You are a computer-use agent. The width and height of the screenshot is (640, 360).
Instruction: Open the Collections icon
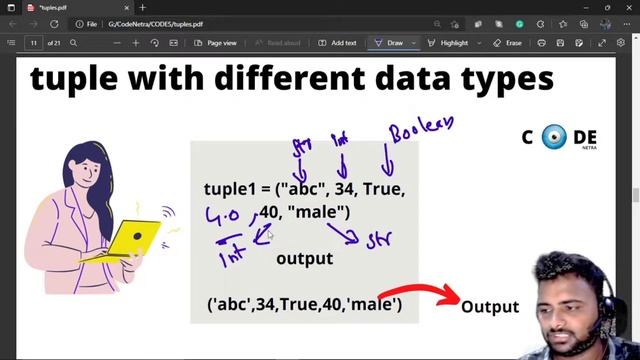(584, 24)
